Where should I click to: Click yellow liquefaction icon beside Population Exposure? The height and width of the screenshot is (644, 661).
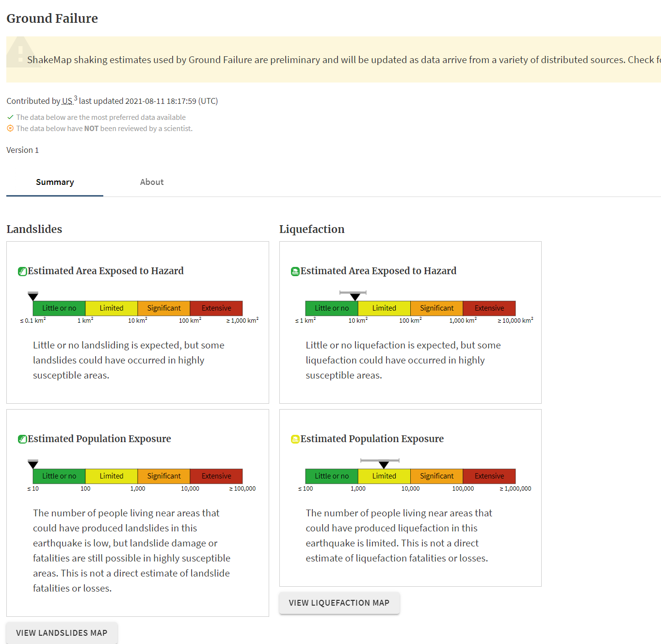(x=295, y=439)
